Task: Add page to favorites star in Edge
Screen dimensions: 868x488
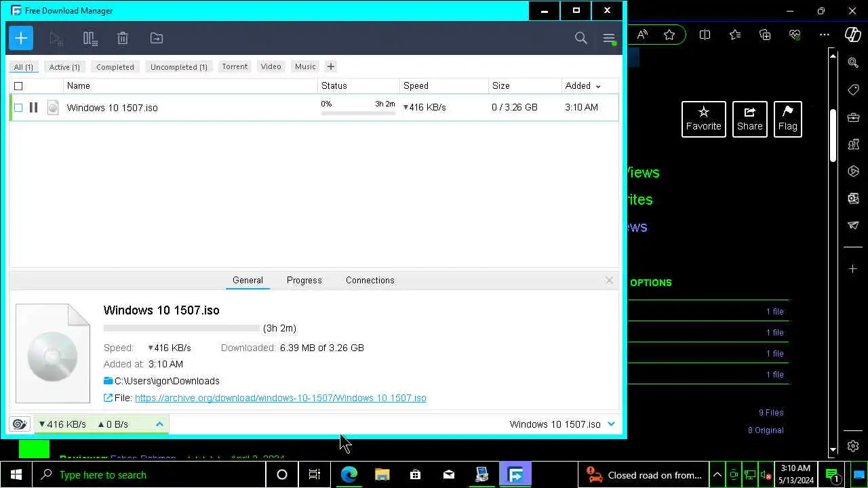Action: (x=669, y=35)
